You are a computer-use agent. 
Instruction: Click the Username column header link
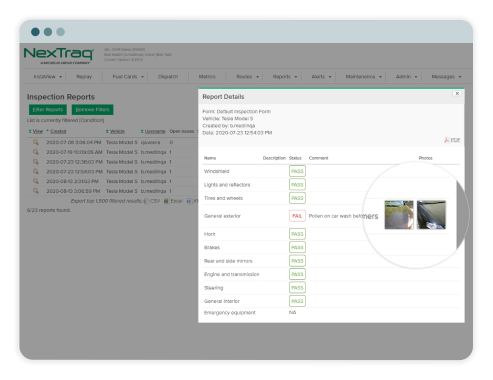point(155,131)
